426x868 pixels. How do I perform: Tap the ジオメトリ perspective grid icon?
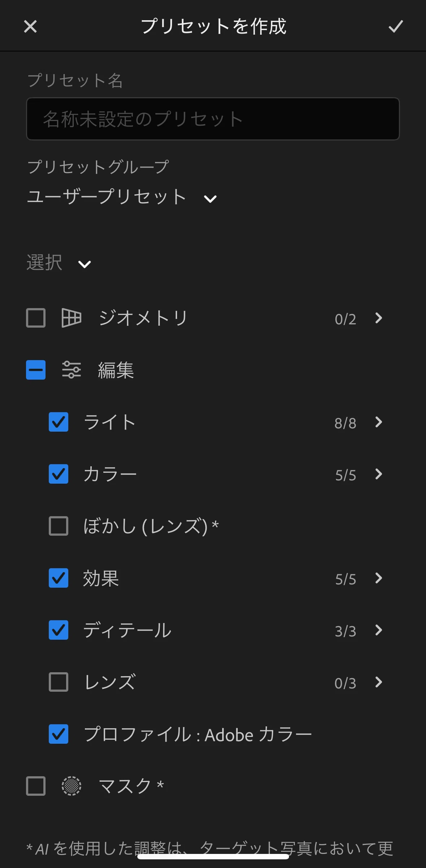(71, 318)
